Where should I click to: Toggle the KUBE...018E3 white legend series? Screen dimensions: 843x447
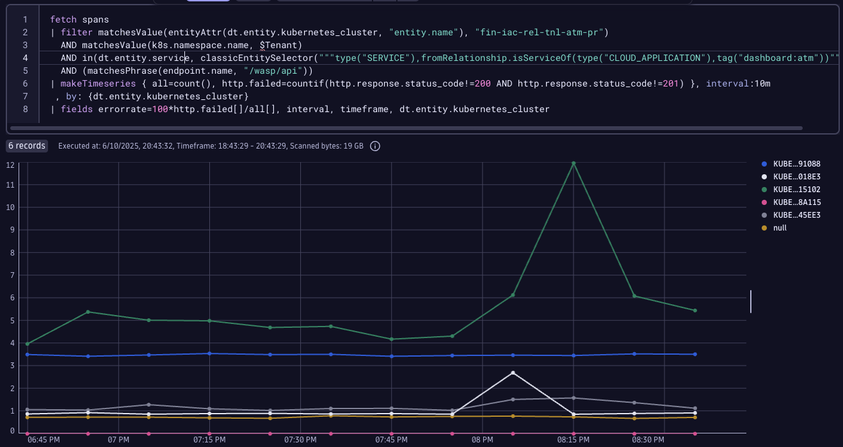[x=796, y=177]
